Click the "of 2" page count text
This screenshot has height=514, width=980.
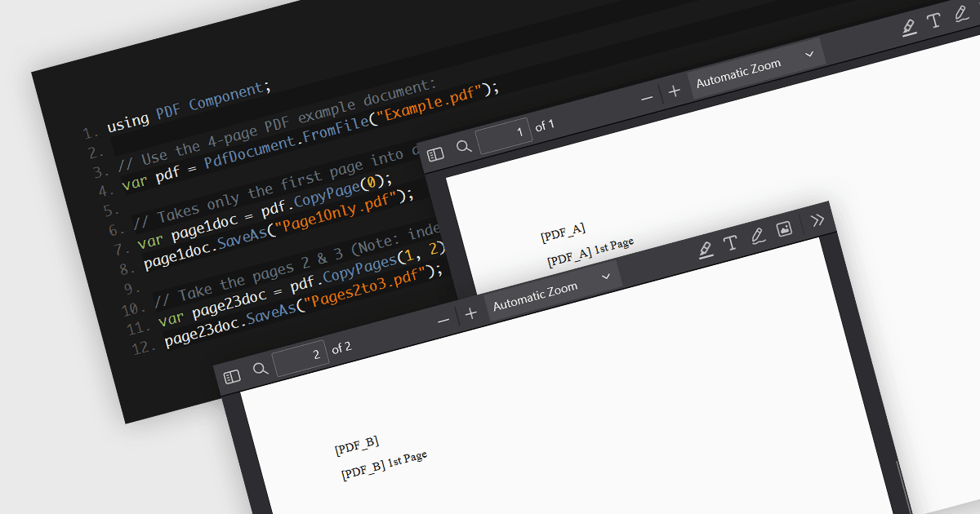point(341,348)
